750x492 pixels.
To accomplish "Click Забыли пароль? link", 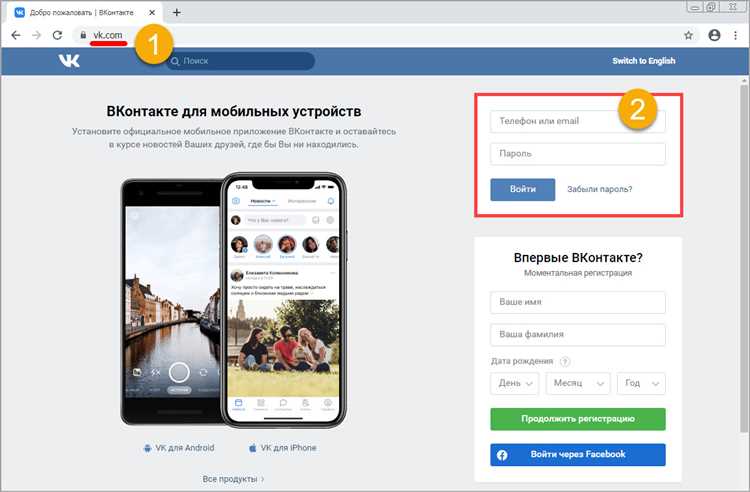I will click(x=600, y=189).
